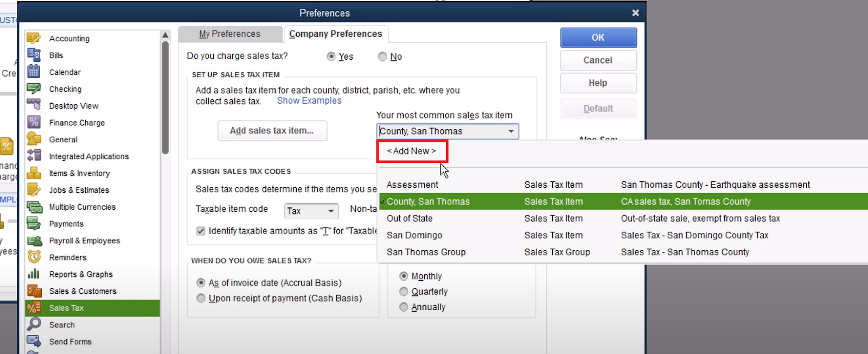Image resolution: width=868 pixels, height=354 pixels.
Task: Switch to the My Preferences tab
Action: pyautogui.click(x=229, y=34)
